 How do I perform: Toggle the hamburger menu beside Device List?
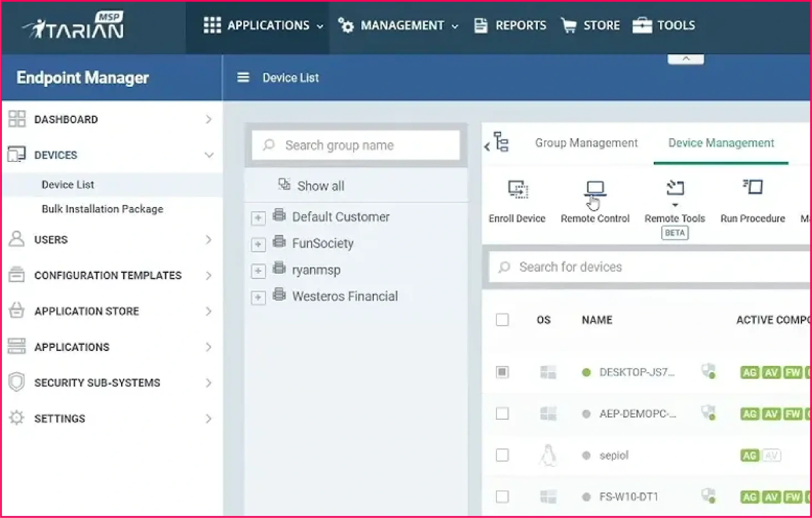pos(243,77)
